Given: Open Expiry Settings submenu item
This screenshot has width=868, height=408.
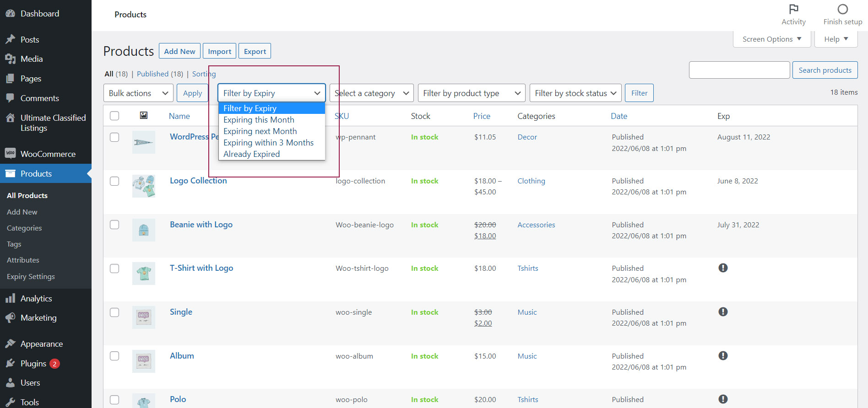Looking at the screenshot, I should (x=31, y=276).
